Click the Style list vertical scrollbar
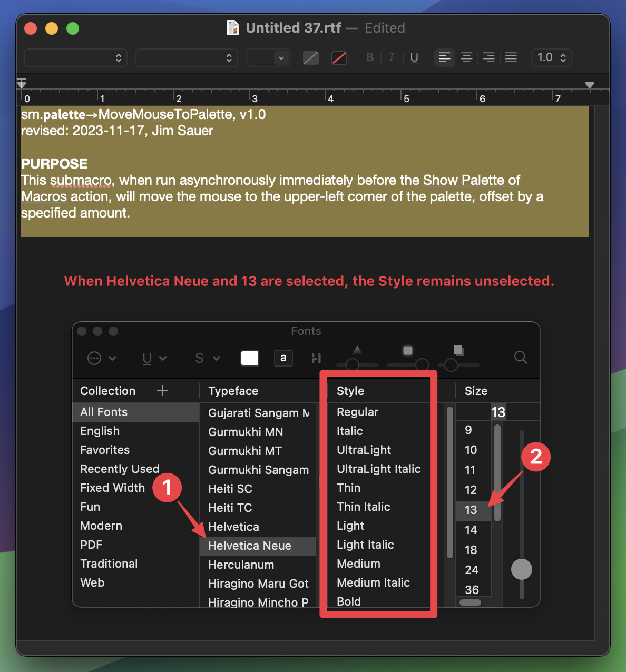Image resolution: width=626 pixels, height=672 pixels. pos(450,482)
